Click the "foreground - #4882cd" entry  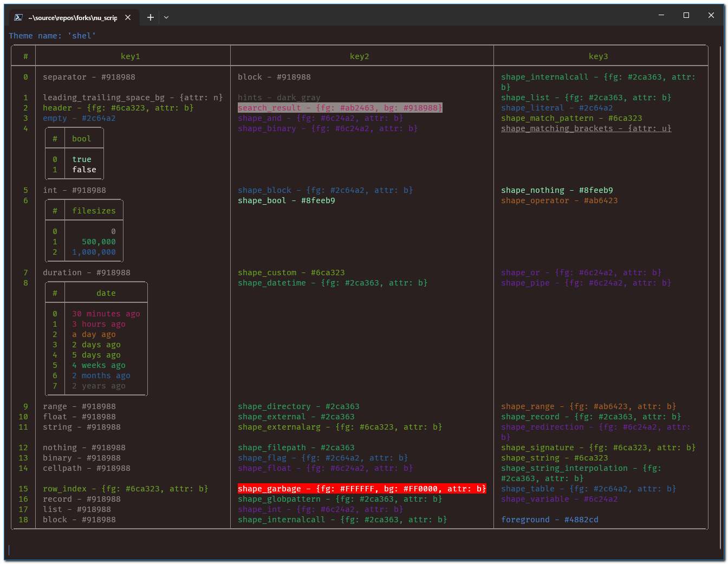[550, 520]
